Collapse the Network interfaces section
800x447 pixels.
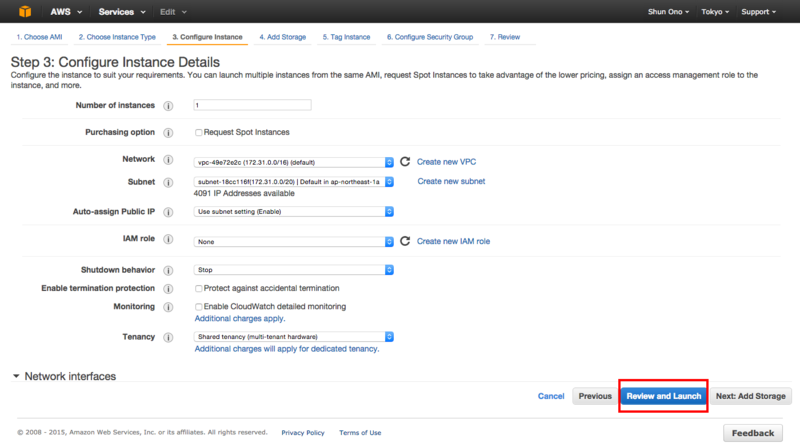[16, 376]
